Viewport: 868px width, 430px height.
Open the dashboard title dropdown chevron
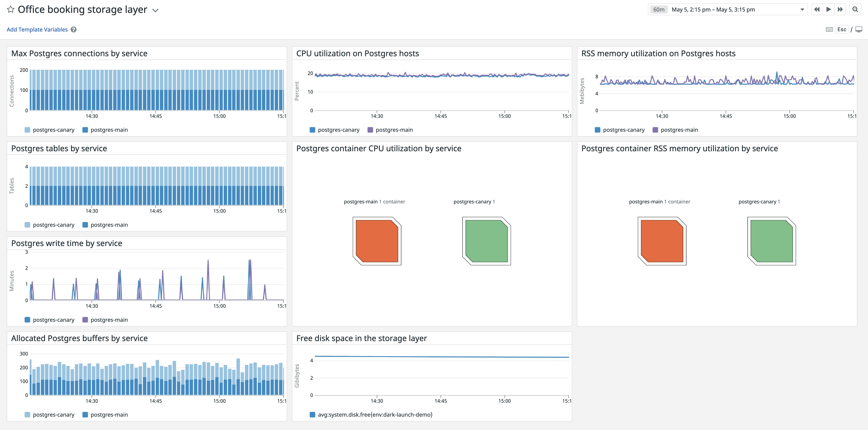point(155,11)
